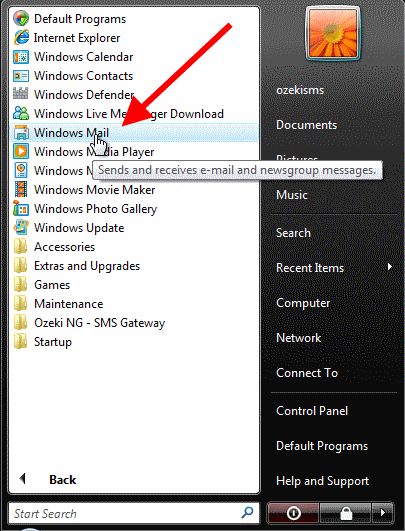Click the power button icon
The height and width of the screenshot is (531, 405).
click(293, 513)
